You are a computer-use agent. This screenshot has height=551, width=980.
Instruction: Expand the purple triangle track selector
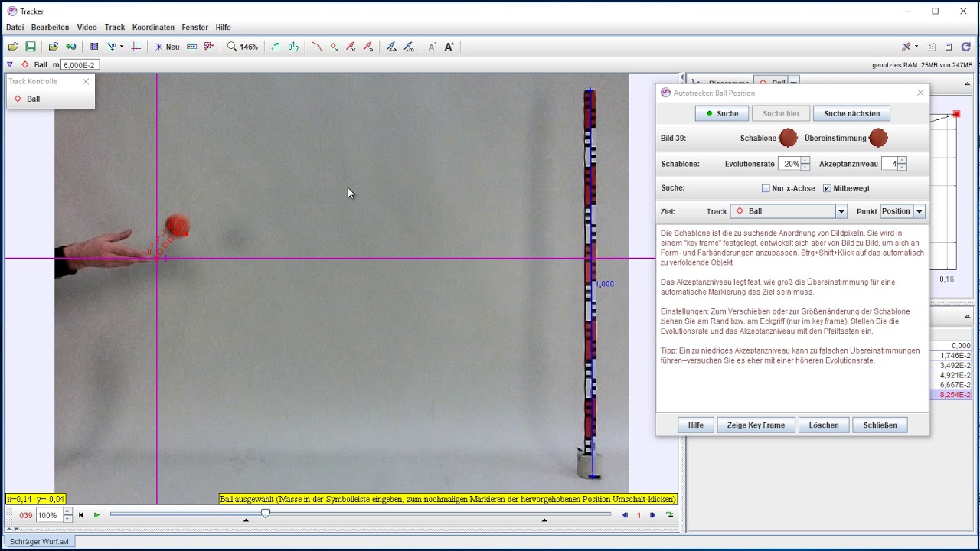click(x=10, y=65)
